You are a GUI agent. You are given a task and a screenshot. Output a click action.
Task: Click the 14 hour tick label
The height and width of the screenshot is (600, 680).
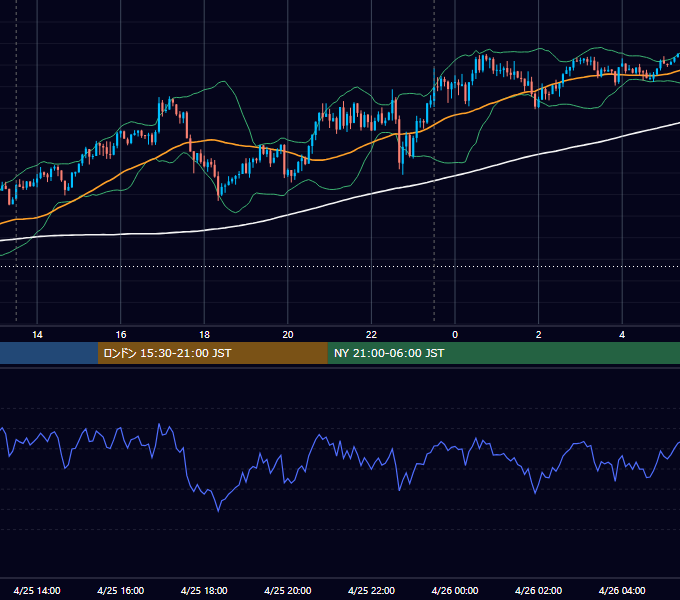(x=37, y=335)
